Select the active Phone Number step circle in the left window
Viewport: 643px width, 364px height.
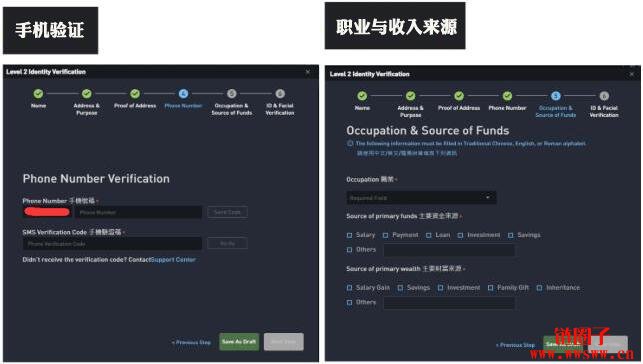(x=183, y=94)
